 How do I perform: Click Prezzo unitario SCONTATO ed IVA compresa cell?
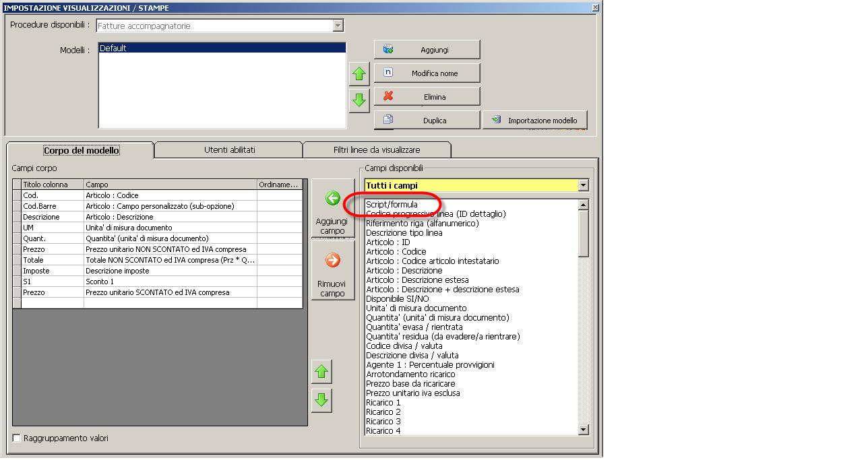[x=170, y=292]
